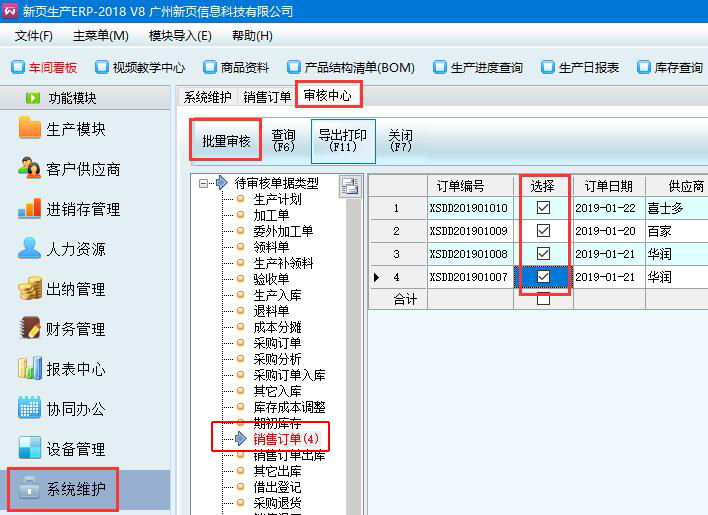Click 导出打印 (F11) button
Screen dimensions: 708x515
pyautogui.click(x=343, y=141)
